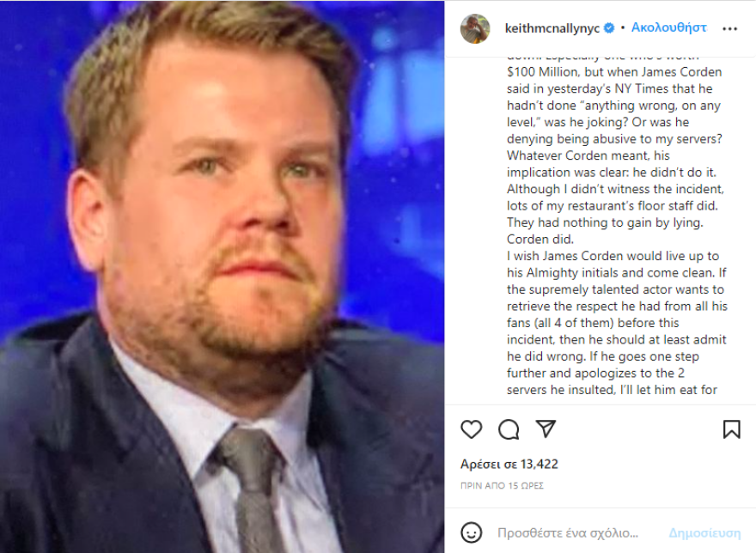Focus the Προσθέστε ένα σχόλιο comment field

(x=568, y=532)
